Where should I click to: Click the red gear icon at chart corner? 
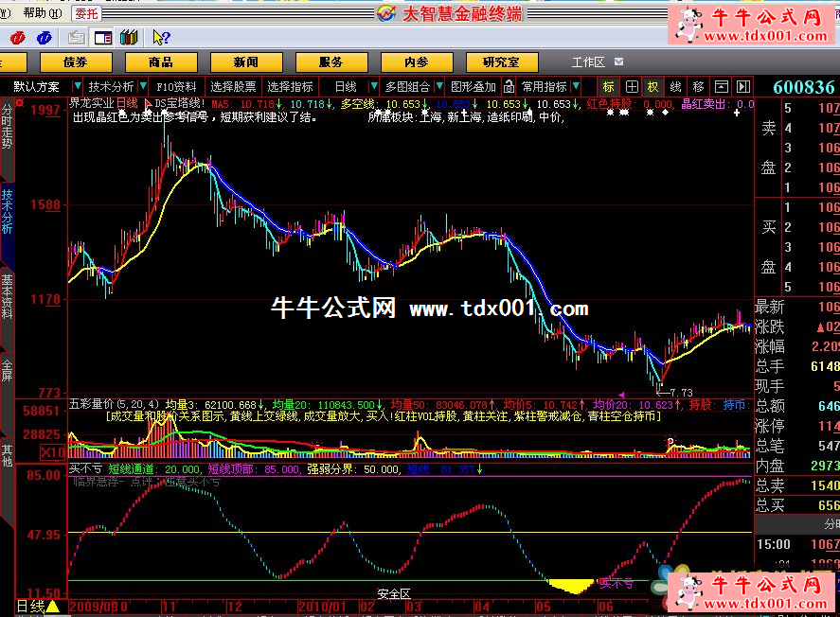pos(20,103)
